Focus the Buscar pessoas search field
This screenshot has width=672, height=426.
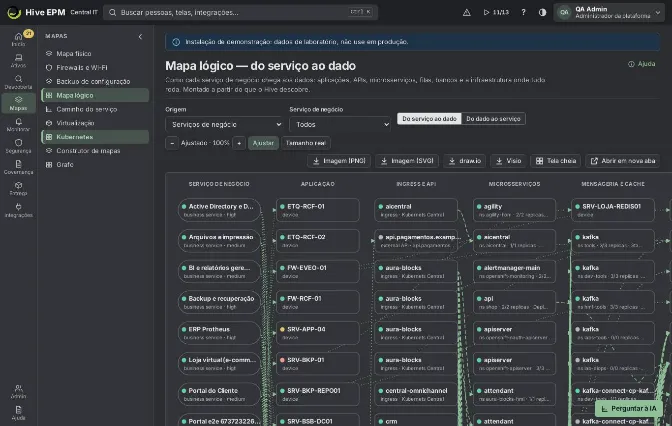pyautogui.click(x=240, y=12)
